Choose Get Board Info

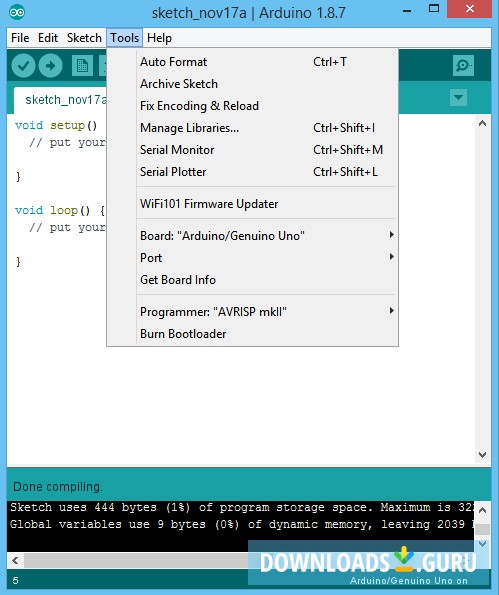[252, 280]
